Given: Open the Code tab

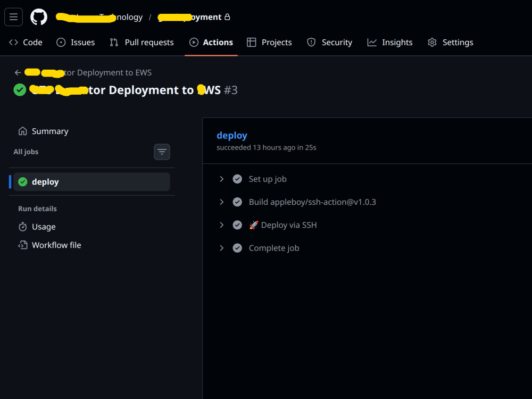Looking at the screenshot, I should (x=26, y=43).
